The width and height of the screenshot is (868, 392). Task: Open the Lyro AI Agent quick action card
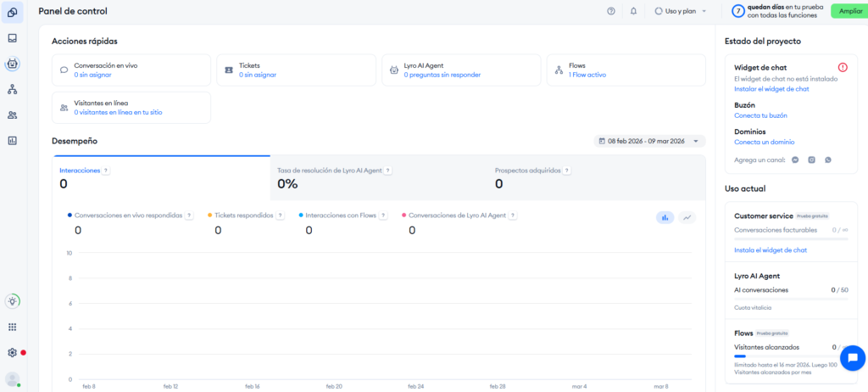point(461,70)
